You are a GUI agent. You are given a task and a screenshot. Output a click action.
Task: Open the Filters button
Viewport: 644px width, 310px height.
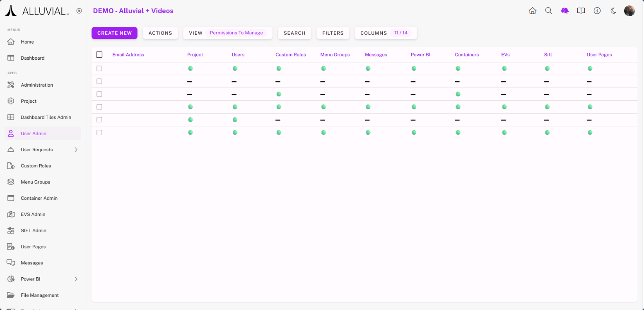click(x=333, y=33)
